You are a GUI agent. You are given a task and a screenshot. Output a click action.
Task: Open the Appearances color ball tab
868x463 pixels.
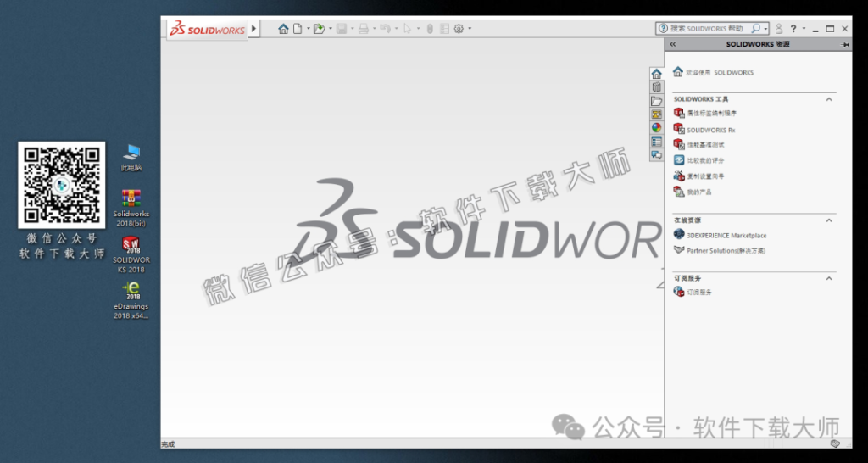point(657,127)
